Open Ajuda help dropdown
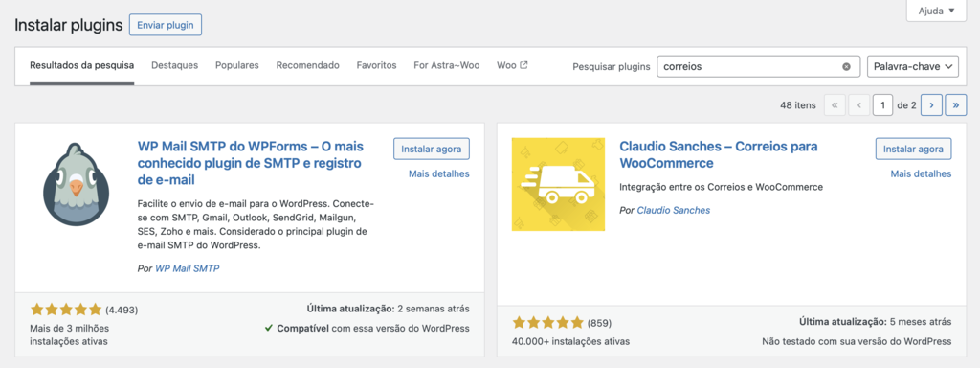 (x=936, y=11)
